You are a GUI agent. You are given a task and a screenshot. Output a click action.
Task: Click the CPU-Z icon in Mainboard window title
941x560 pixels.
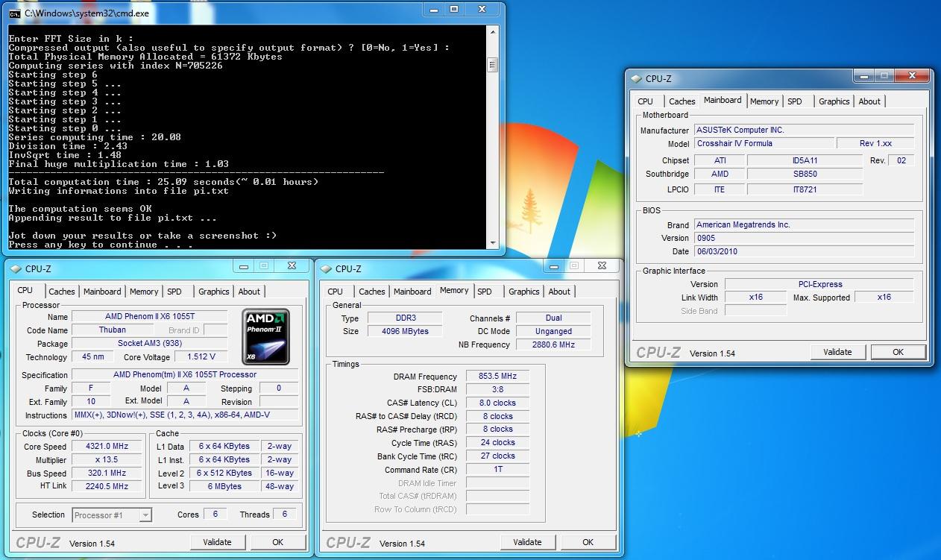coord(636,78)
